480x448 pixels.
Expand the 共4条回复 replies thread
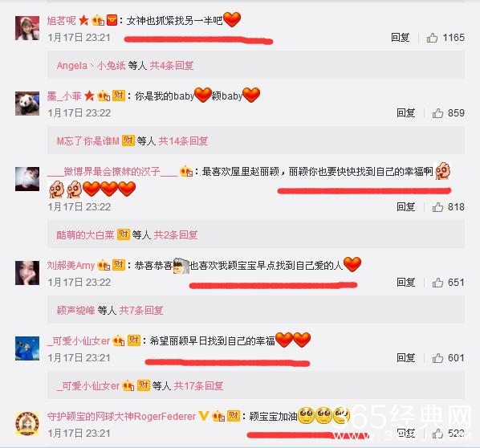tap(172, 65)
